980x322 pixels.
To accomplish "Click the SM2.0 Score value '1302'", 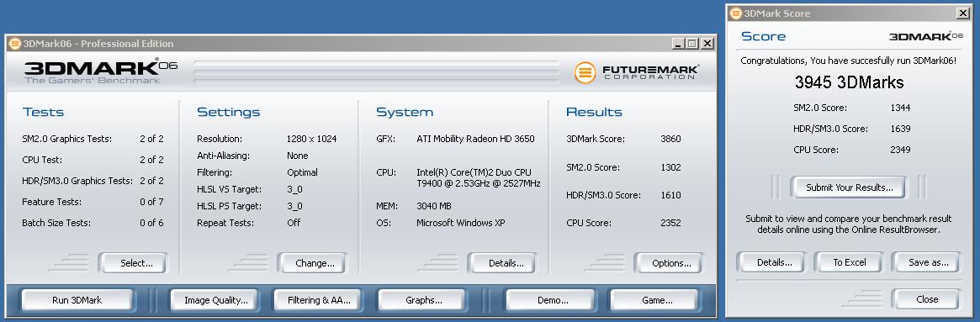I will [x=670, y=167].
